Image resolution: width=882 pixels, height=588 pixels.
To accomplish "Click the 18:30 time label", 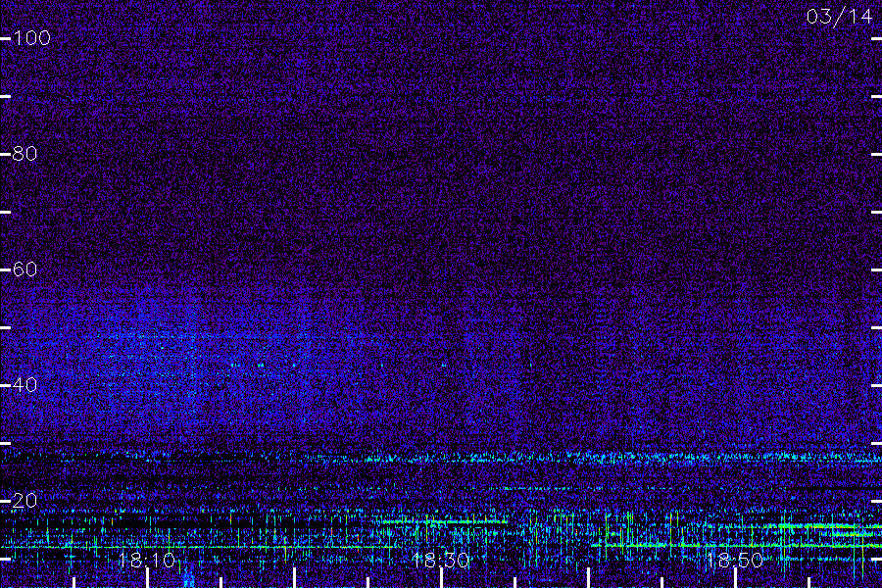I will [441, 561].
